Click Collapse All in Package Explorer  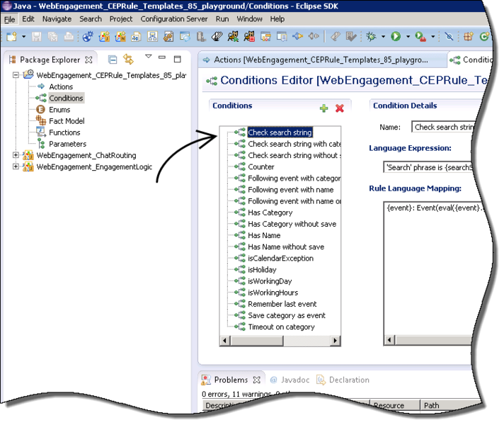(x=113, y=59)
